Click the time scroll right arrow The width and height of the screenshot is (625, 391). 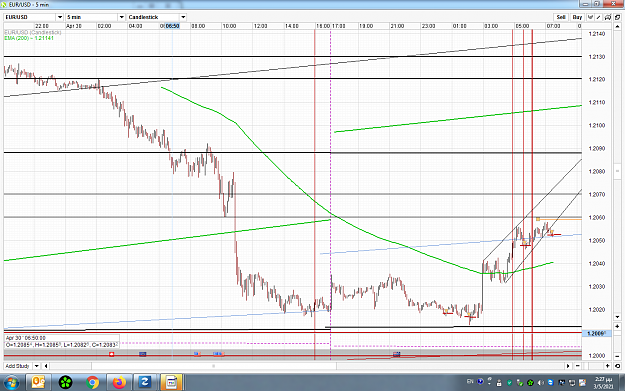click(568, 366)
